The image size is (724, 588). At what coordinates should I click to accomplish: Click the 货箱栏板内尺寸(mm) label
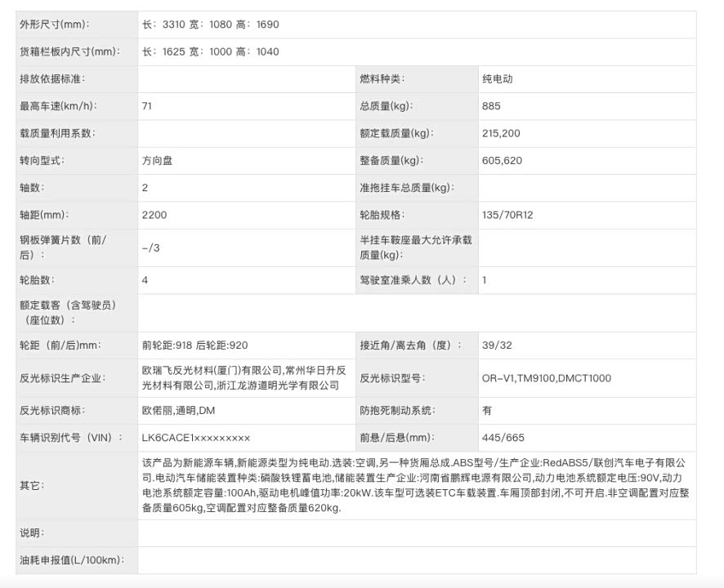click(x=69, y=51)
